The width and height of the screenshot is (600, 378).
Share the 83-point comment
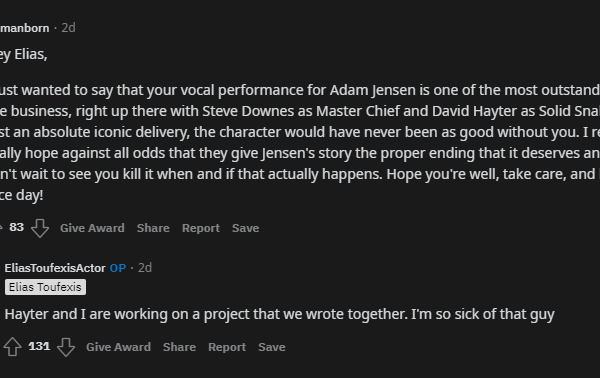tap(153, 228)
